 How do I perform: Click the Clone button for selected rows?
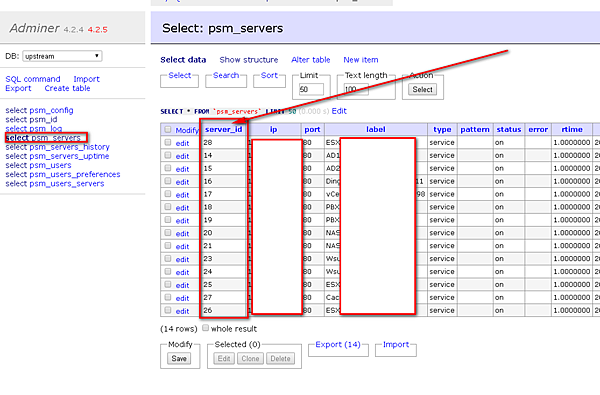pos(250,359)
